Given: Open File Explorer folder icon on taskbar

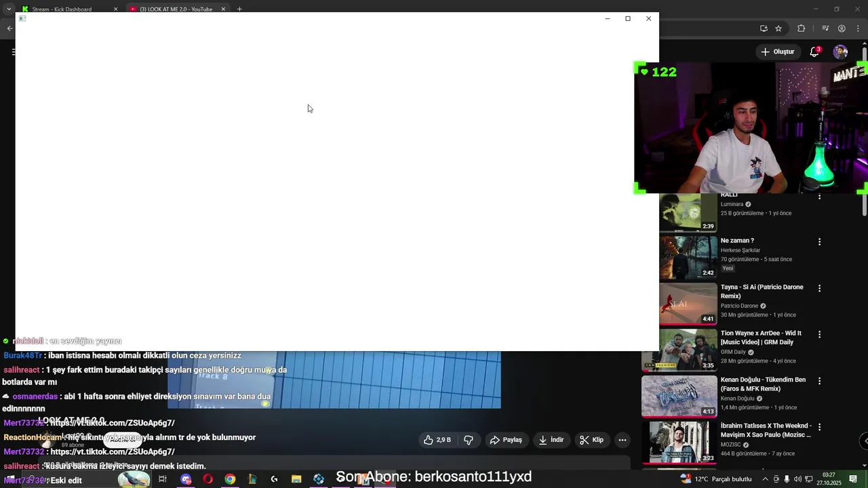Looking at the screenshot, I should pyautogui.click(x=296, y=479).
